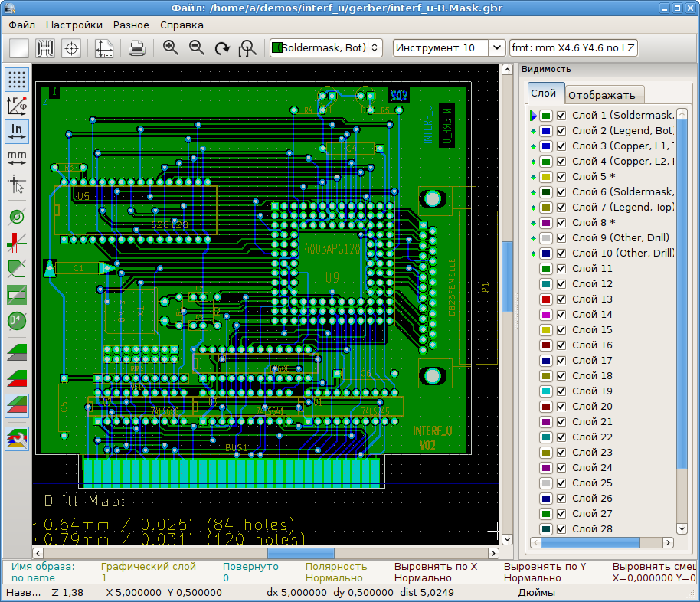Click the zoom out magnifier icon
This screenshot has width=700, height=602.
197,47
